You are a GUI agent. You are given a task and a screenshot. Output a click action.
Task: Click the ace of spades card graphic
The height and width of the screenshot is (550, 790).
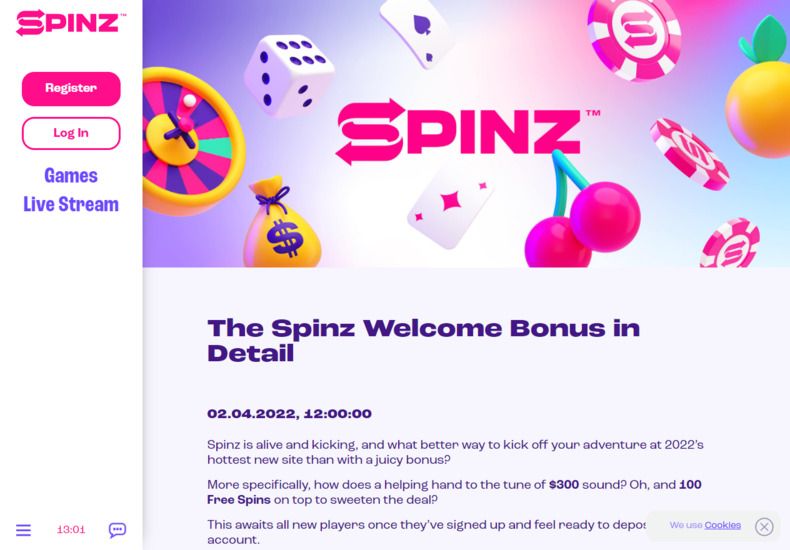(417, 28)
